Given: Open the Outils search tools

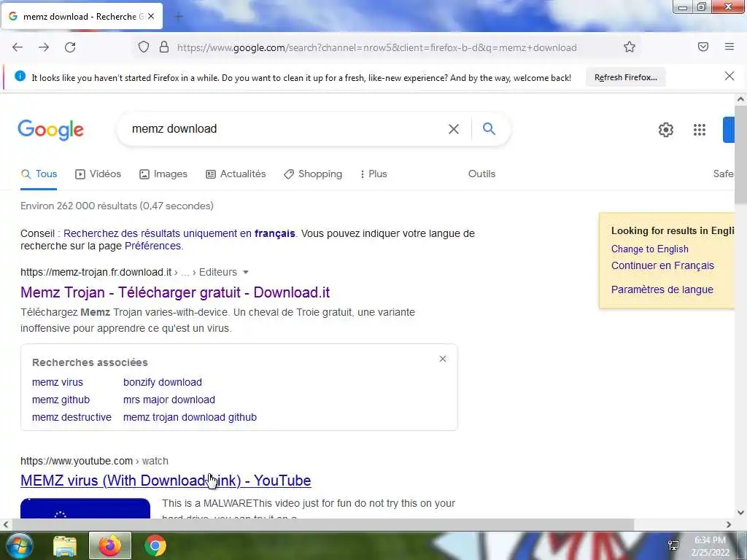Looking at the screenshot, I should [481, 174].
